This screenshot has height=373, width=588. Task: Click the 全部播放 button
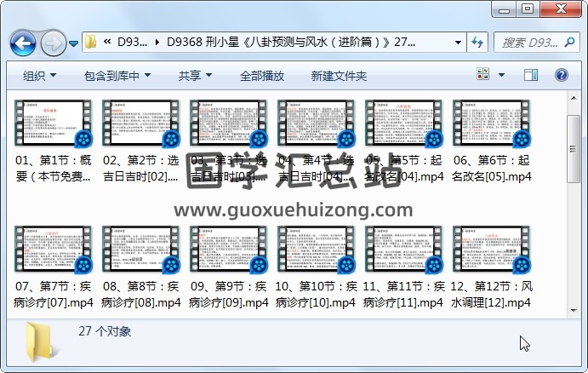point(261,76)
